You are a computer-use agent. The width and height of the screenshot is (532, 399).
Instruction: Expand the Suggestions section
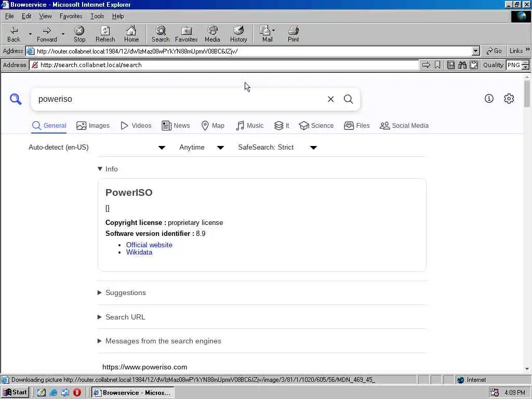[122, 293]
